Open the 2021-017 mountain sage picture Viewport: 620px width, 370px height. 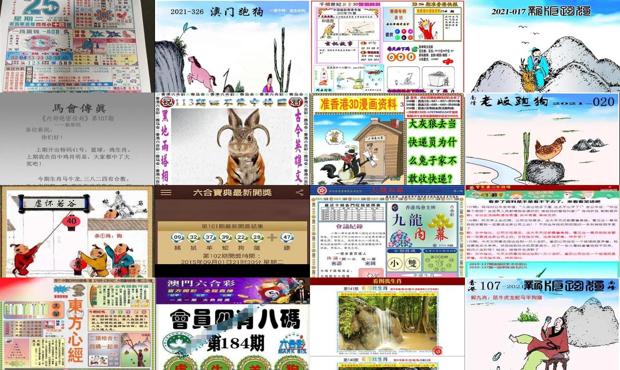click(542, 46)
